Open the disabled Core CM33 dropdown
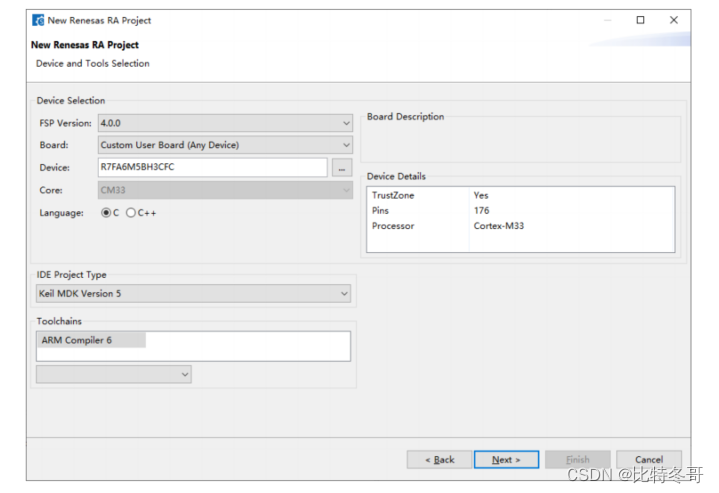Image resolution: width=719 pixels, height=493 pixels. (225, 190)
